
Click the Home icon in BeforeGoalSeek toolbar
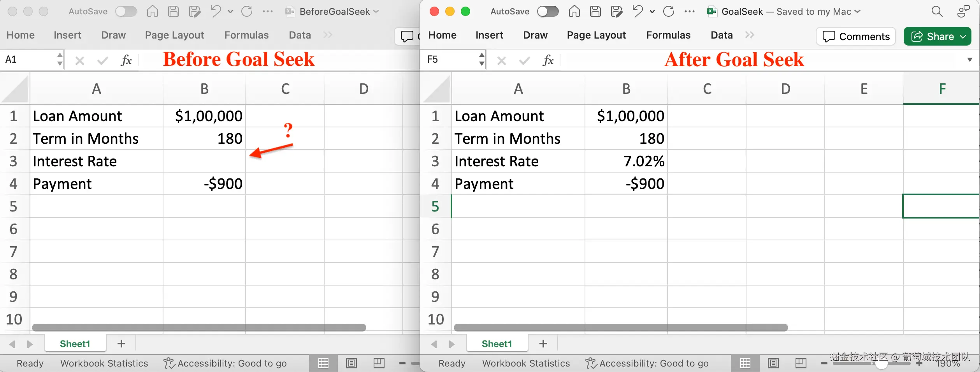(153, 11)
